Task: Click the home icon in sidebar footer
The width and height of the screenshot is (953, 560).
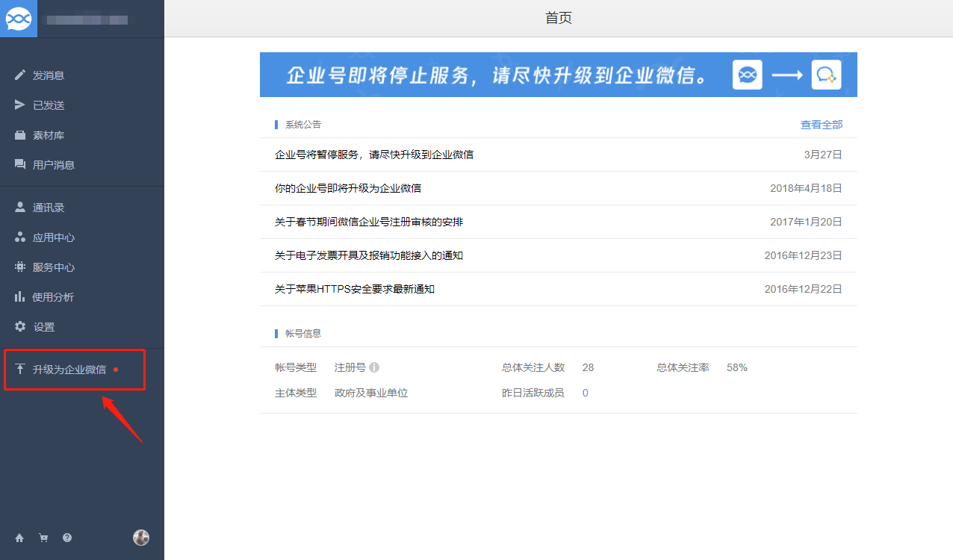Action: (x=19, y=538)
